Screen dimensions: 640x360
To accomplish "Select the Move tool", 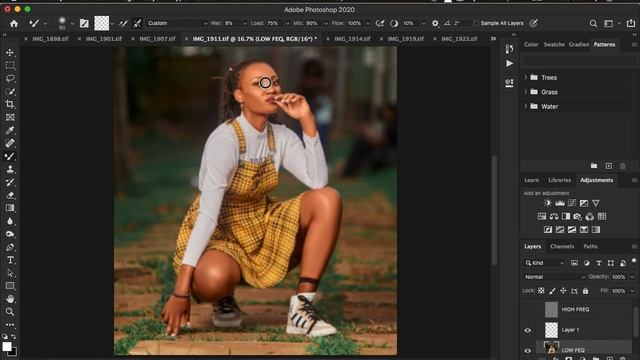I will (10, 53).
